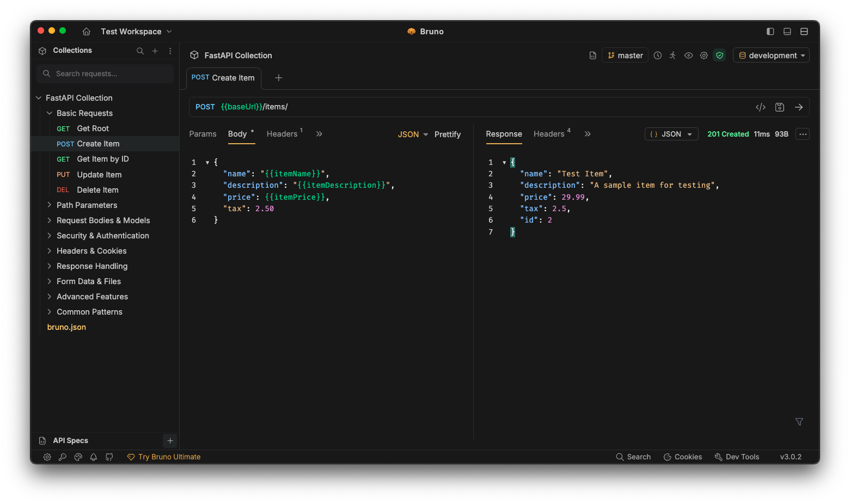This screenshot has width=850, height=504.
Task: Open the collection runner icon
Action: click(672, 56)
